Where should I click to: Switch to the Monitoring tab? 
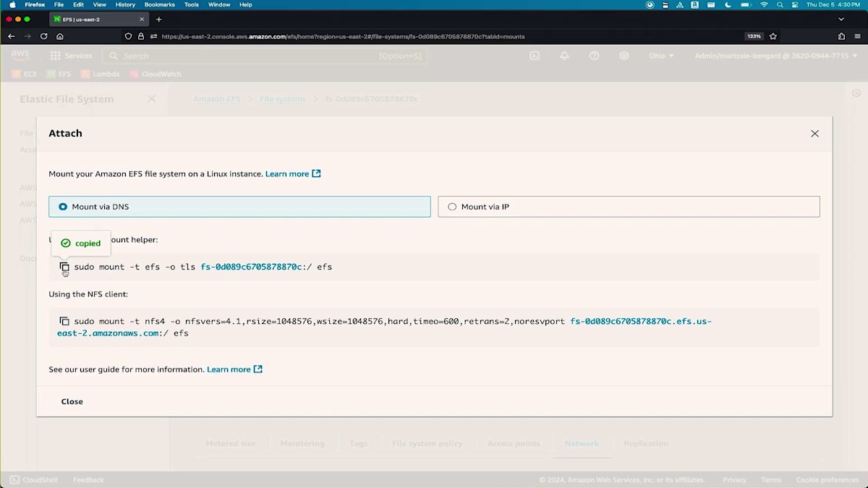pos(302,444)
